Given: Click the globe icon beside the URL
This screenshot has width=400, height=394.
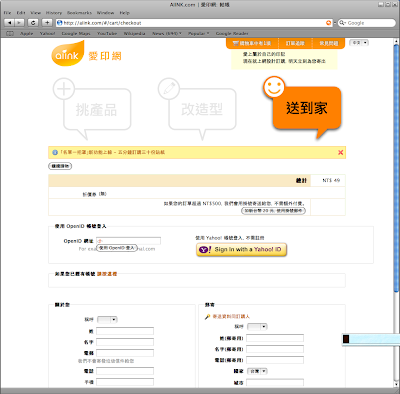Looking at the screenshot, I should pos(60,23).
